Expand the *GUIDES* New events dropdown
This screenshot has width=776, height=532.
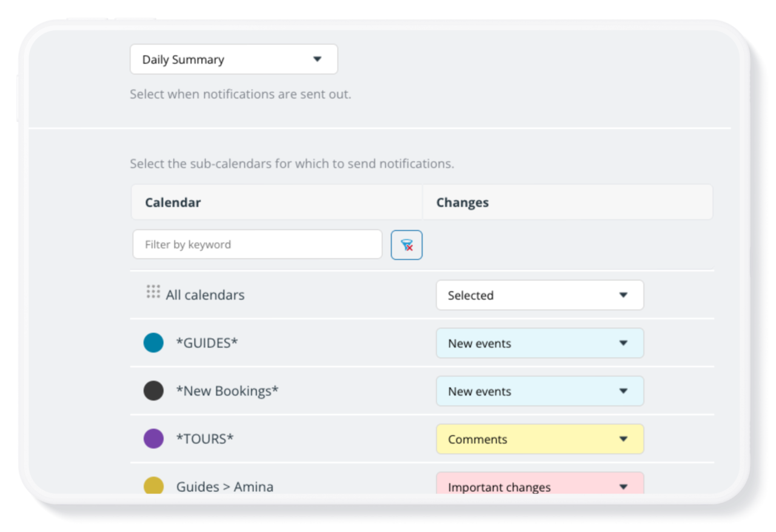pyautogui.click(x=540, y=344)
